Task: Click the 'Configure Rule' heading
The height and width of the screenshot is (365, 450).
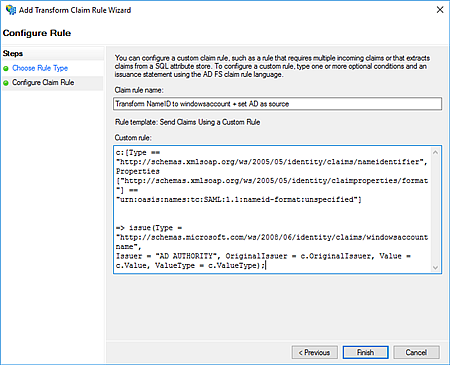Action: [x=37, y=33]
